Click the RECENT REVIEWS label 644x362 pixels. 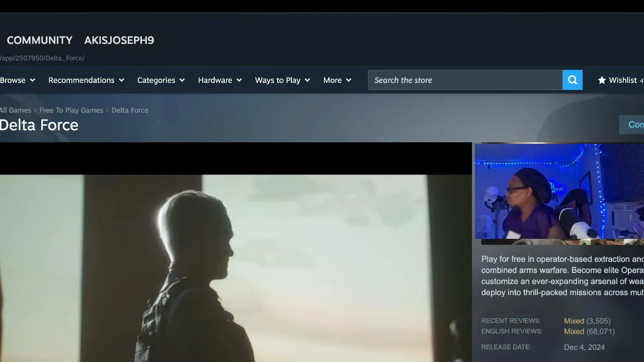click(x=511, y=321)
